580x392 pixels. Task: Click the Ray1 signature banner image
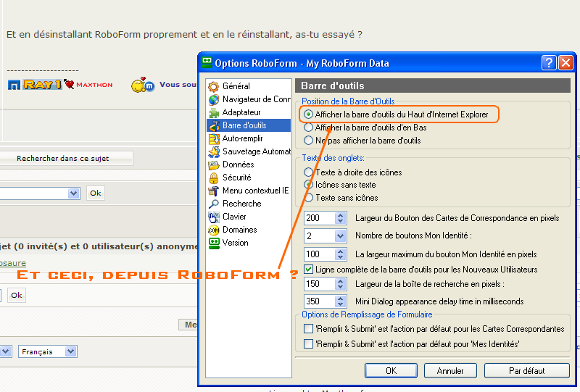(x=42, y=85)
